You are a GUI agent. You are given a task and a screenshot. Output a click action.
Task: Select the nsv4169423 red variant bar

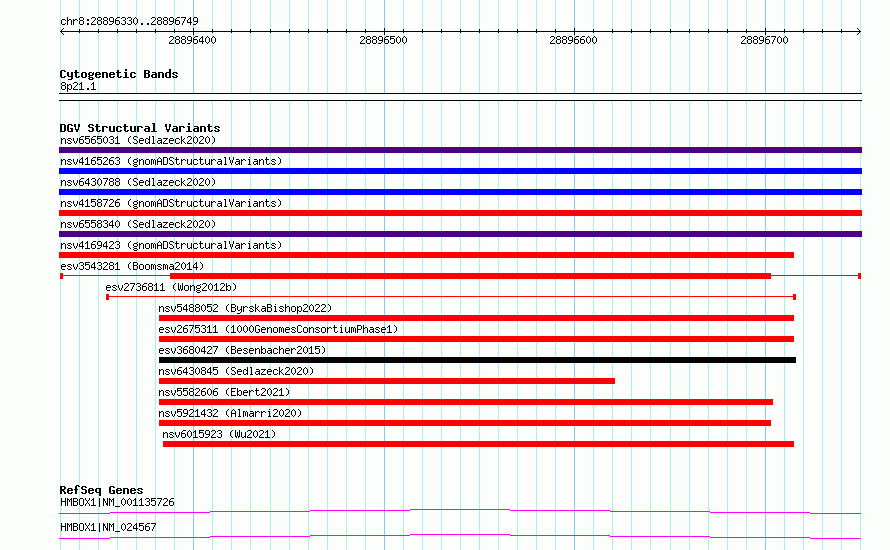point(426,255)
